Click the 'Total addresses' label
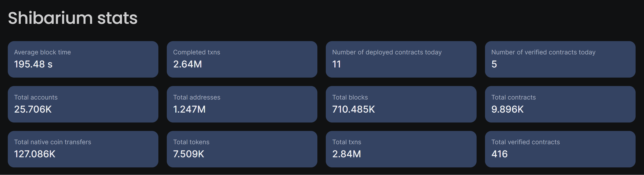Viewport: 644px width, 175px height. 197,97
